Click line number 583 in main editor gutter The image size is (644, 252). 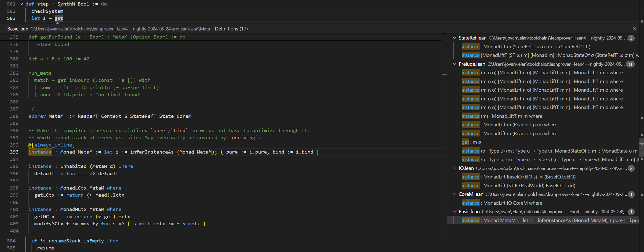pyautogui.click(x=11, y=18)
